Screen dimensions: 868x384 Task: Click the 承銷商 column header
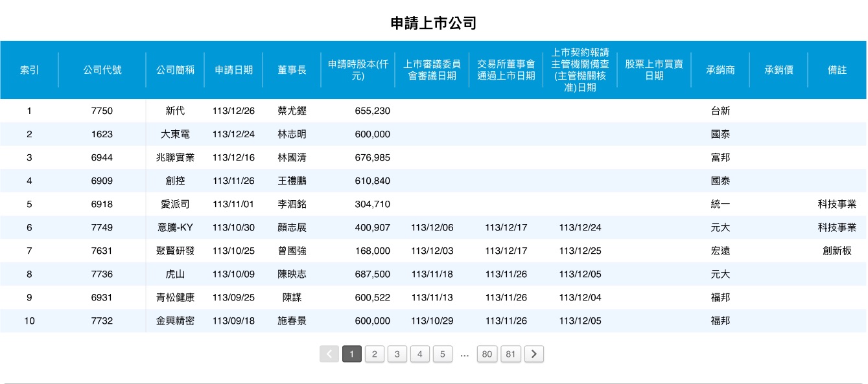[720, 70]
